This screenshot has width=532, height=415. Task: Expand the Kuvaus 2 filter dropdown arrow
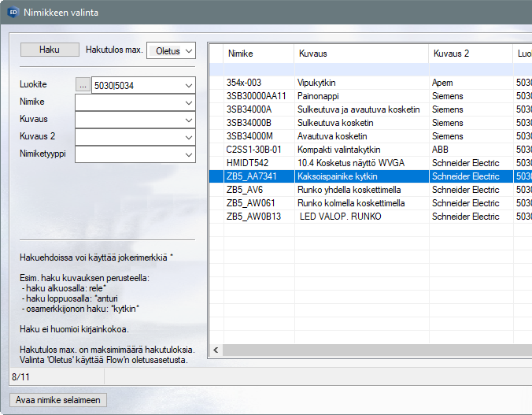188,137
